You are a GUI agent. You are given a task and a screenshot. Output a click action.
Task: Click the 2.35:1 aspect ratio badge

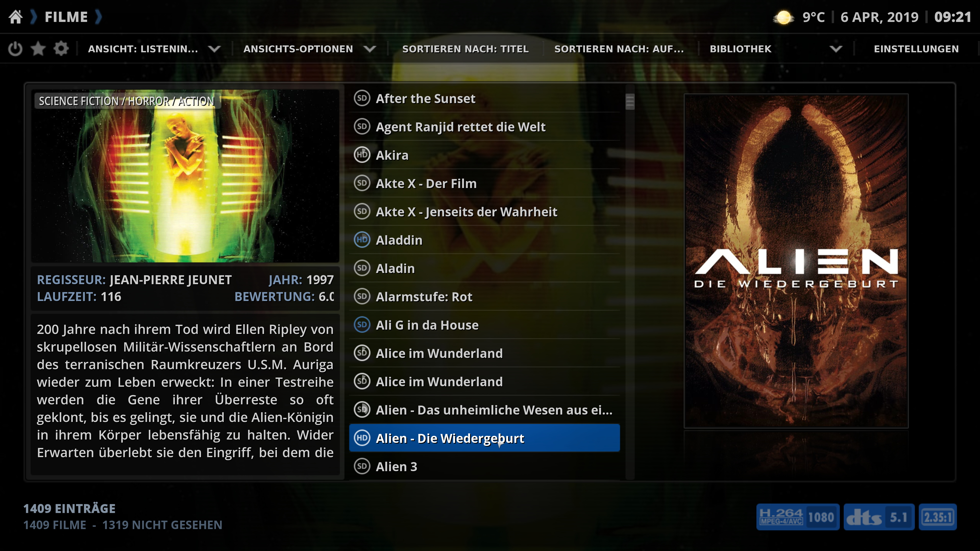tap(938, 517)
